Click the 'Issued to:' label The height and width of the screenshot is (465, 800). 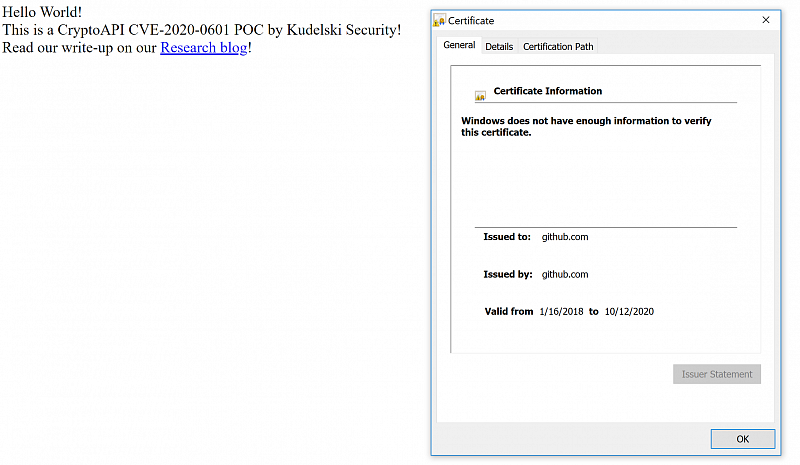click(x=507, y=237)
